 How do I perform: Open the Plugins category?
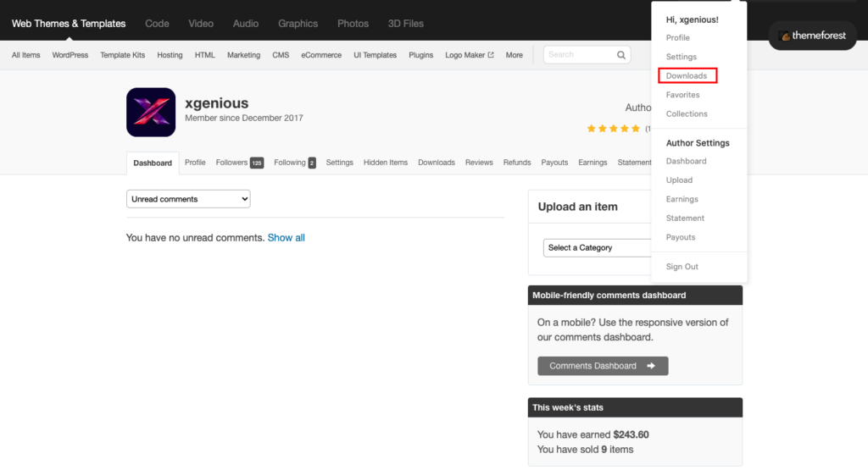tap(420, 55)
